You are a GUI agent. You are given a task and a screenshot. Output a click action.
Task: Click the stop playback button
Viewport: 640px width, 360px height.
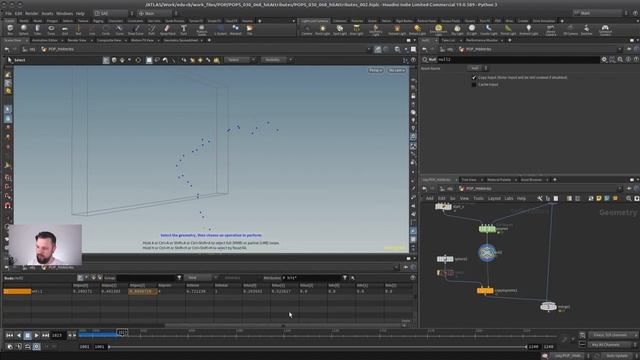[27, 335]
